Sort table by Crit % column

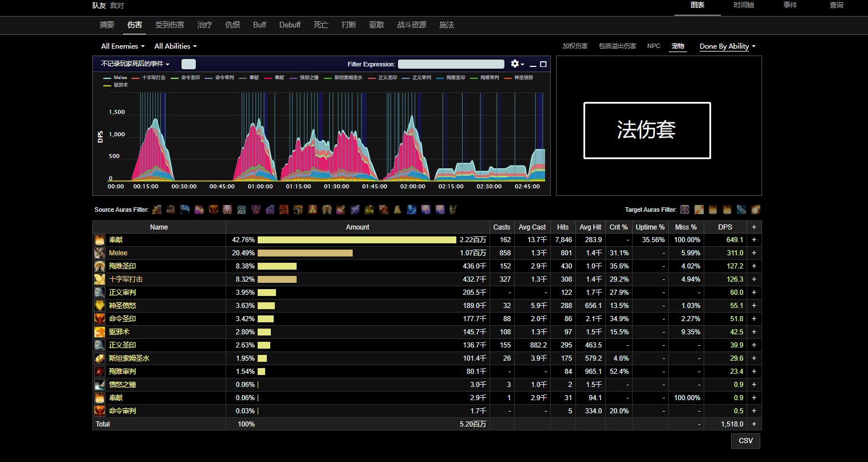click(618, 227)
